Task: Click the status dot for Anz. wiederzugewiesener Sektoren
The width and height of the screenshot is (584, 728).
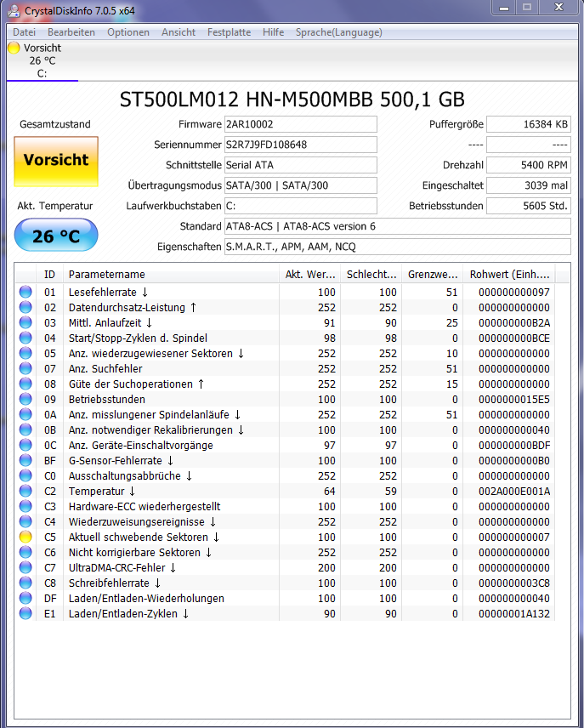Action: [x=26, y=353]
